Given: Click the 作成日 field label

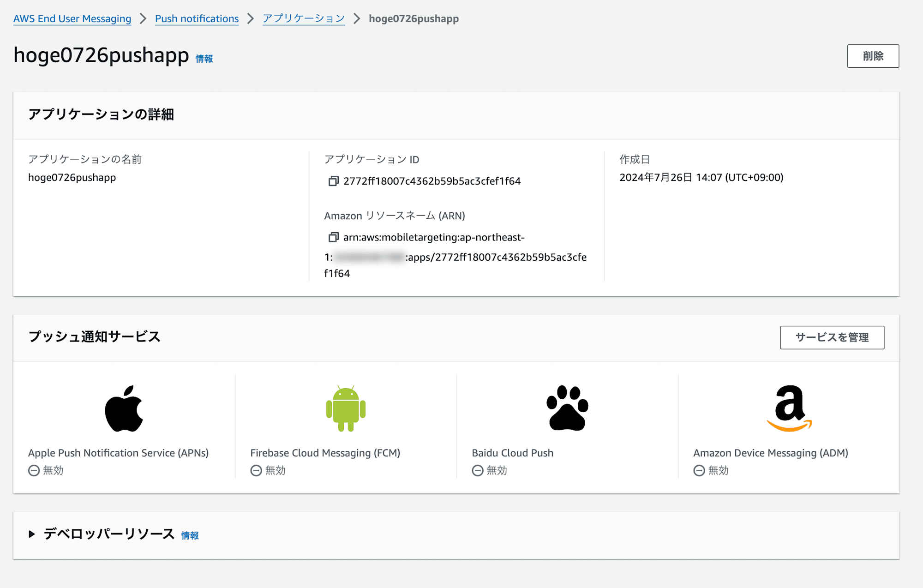Looking at the screenshot, I should (x=635, y=159).
